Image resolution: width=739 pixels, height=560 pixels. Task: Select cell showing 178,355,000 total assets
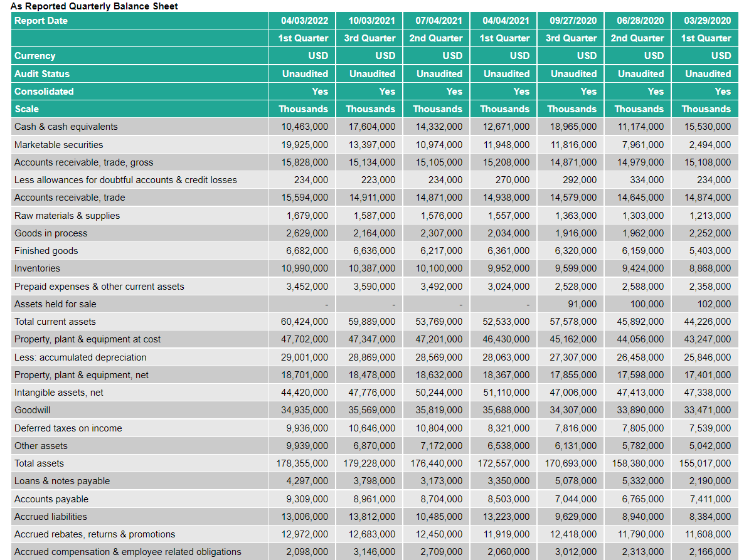coord(304,463)
